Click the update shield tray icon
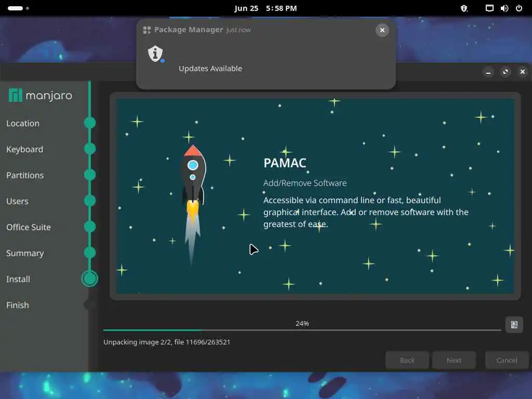This screenshot has height=399, width=532. coord(464,8)
